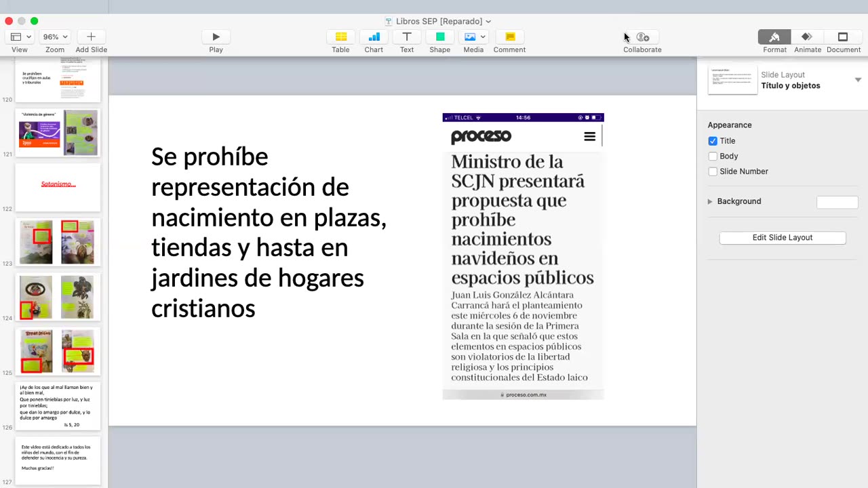Viewport: 868px width, 488px height.
Task: Select the Proceso article screenshot image
Action: pyautogui.click(x=523, y=256)
